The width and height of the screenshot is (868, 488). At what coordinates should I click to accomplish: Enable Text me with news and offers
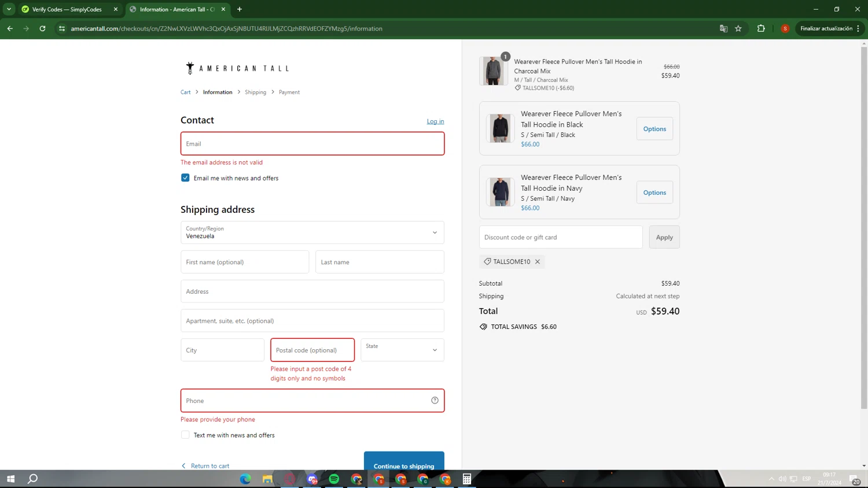pos(185,435)
